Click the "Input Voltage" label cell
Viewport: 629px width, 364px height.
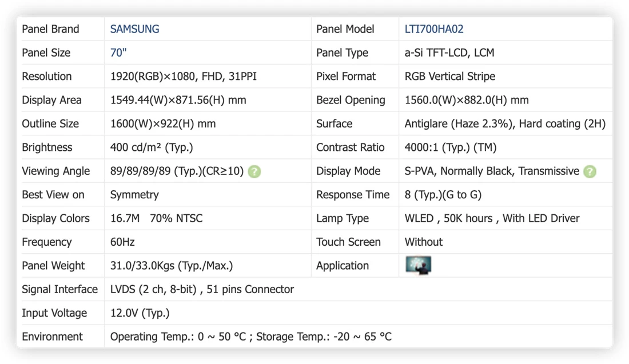pos(61,313)
